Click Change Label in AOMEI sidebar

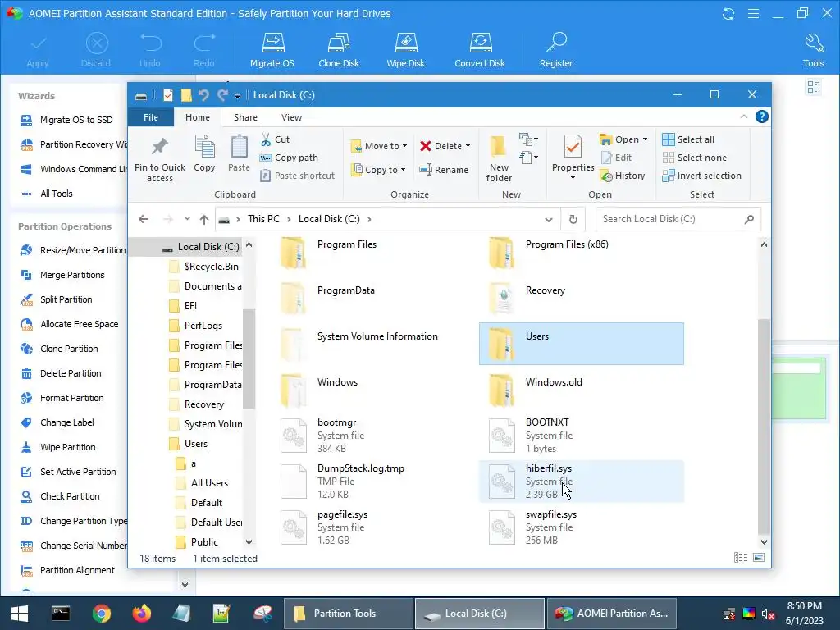[x=67, y=422]
